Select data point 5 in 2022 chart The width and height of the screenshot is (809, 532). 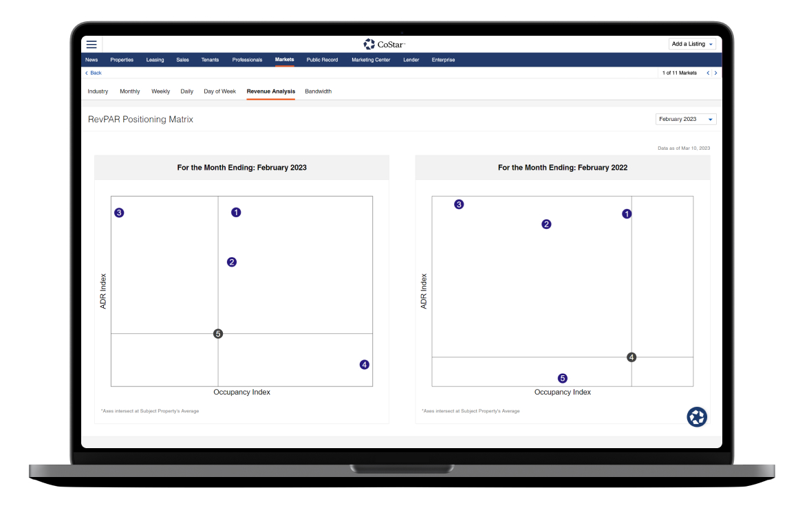[x=563, y=378]
